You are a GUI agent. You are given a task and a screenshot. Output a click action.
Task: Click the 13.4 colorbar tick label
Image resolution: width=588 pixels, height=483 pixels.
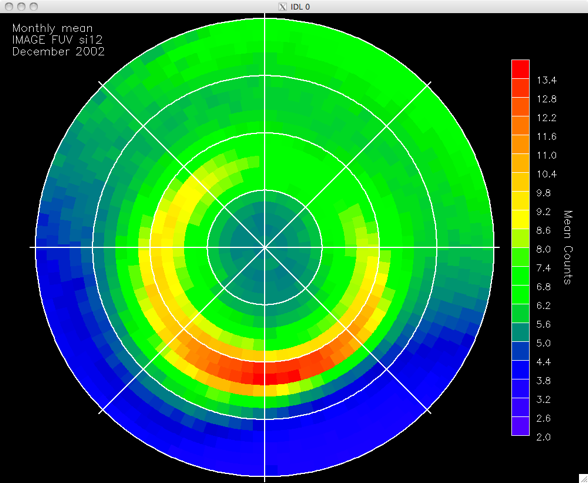[546, 80]
